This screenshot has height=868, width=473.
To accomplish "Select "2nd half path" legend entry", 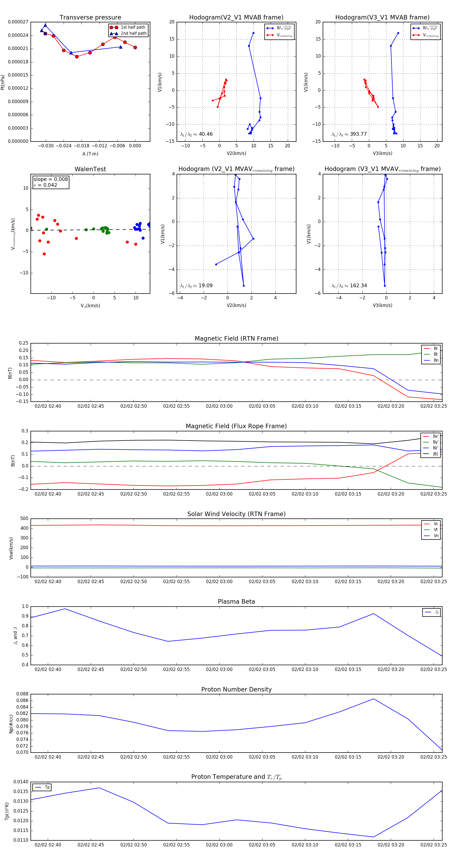I will pos(128,33).
